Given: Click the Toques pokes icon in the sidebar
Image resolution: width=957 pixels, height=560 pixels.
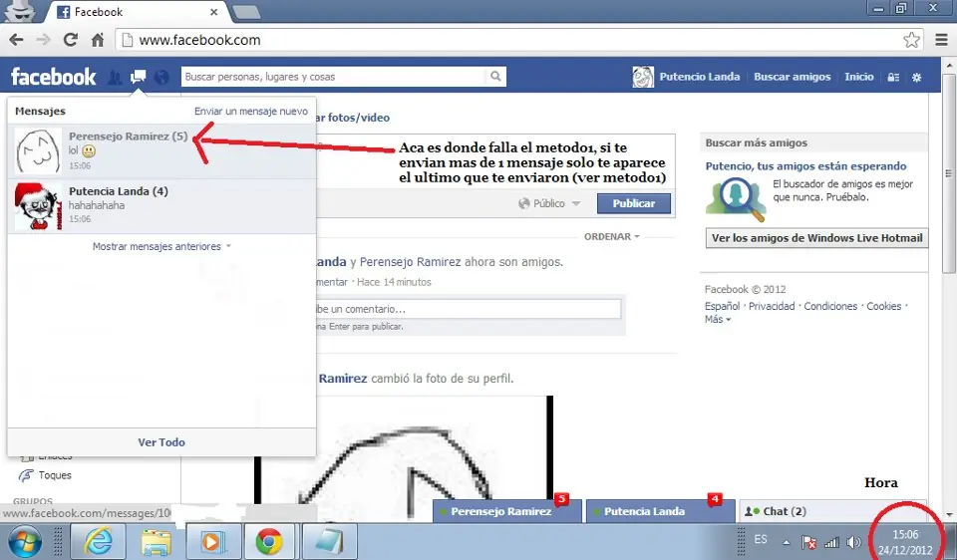Looking at the screenshot, I should tap(26, 475).
